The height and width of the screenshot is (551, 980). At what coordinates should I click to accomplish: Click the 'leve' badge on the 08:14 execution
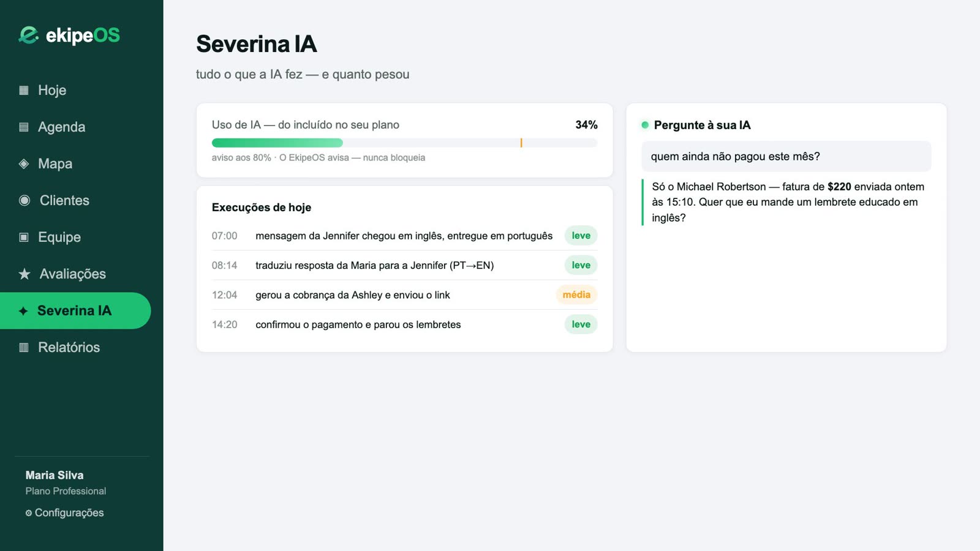pos(581,265)
